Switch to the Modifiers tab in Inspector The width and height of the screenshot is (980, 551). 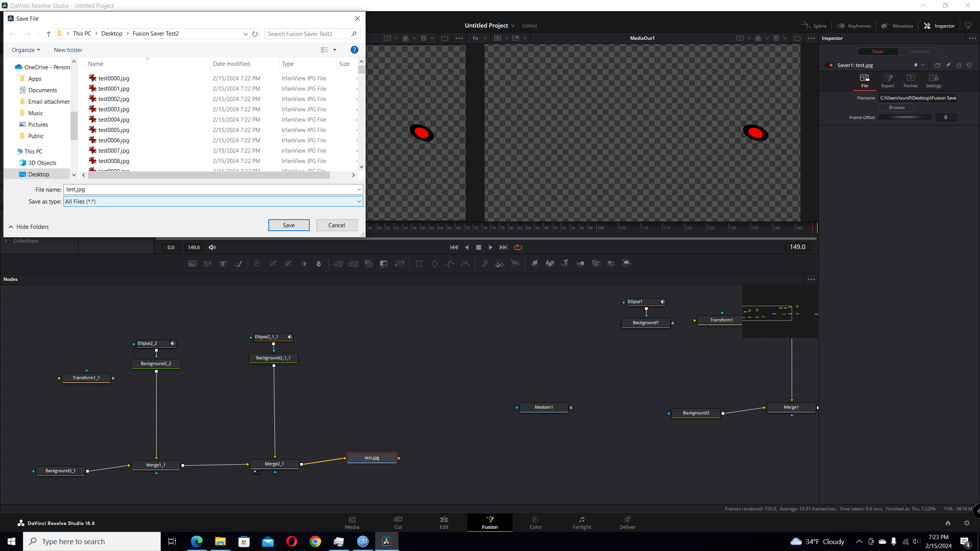(x=919, y=52)
